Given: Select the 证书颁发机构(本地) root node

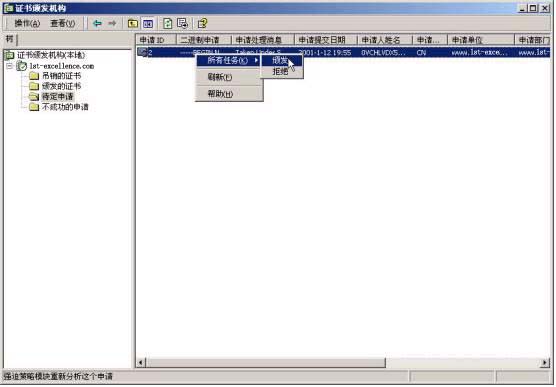Looking at the screenshot, I should (x=51, y=55).
